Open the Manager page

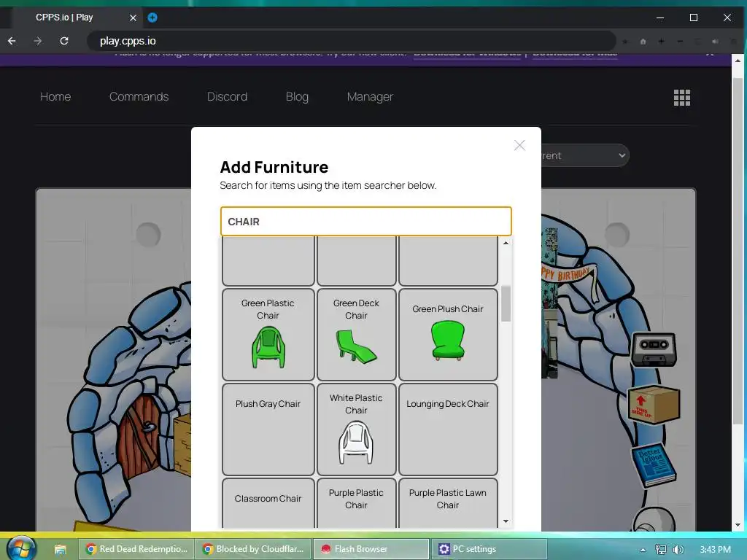click(x=370, y=97)
